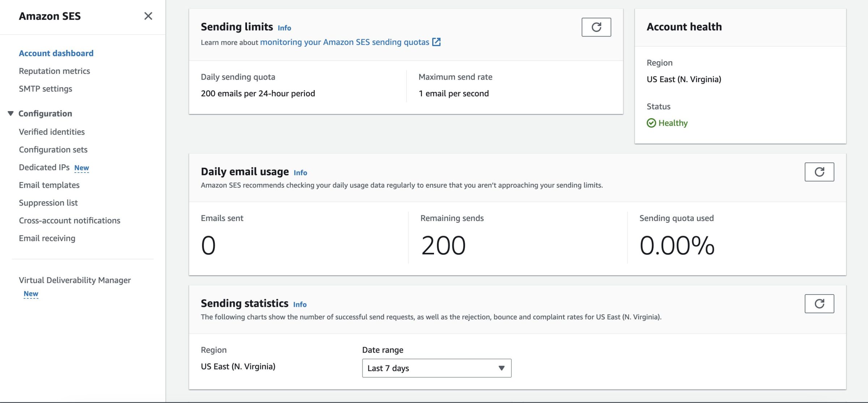Open SMTP settings in sidebar
The image size is (868, 403).
(x=46, y=89)
